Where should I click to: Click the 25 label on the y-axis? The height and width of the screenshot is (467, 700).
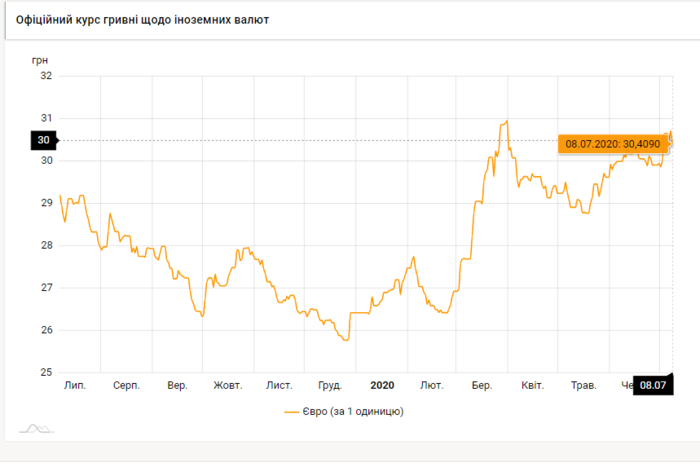(46, 373)
